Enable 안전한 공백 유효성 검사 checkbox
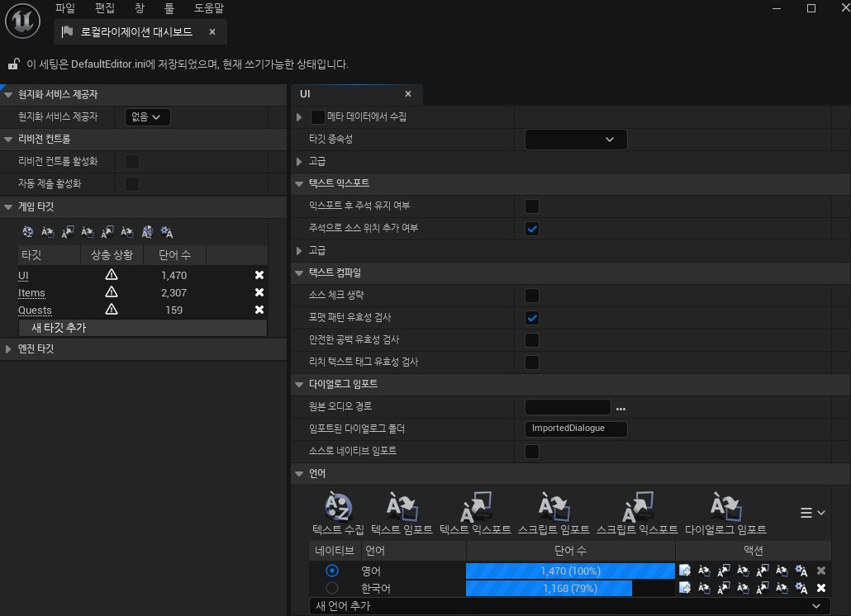 coord(532,340)
